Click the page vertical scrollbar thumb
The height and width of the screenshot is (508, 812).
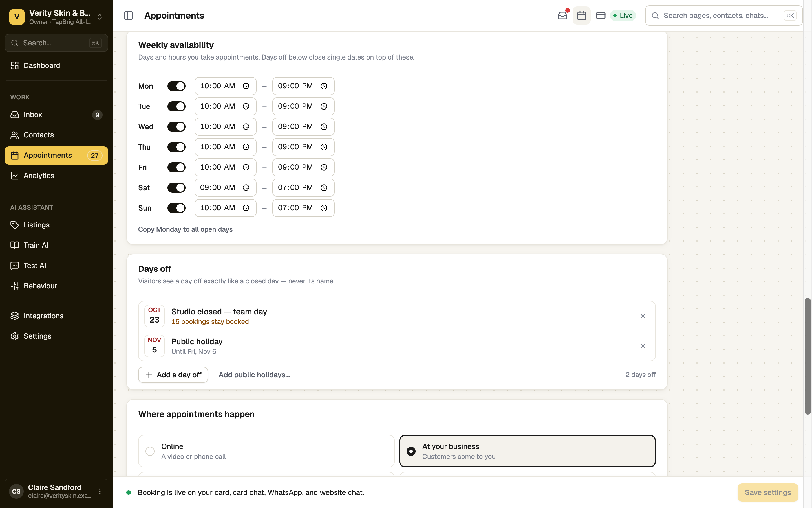(808, 356)
